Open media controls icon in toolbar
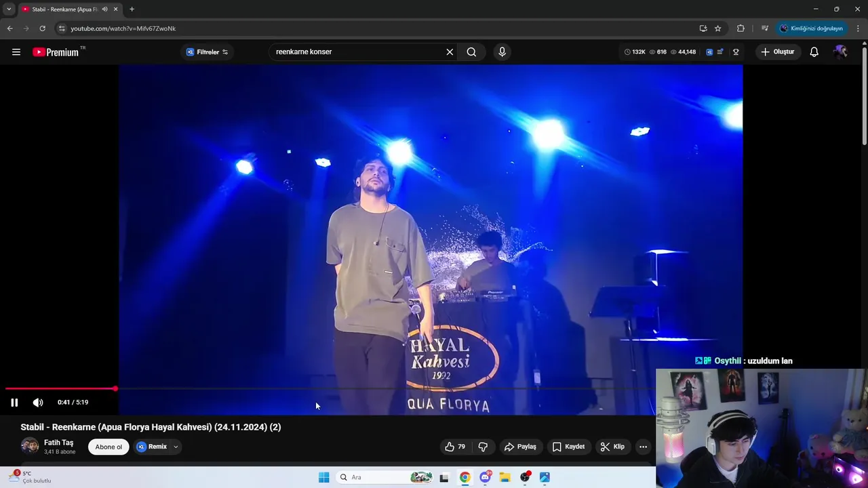868x488 pixels. click(764, 28)
